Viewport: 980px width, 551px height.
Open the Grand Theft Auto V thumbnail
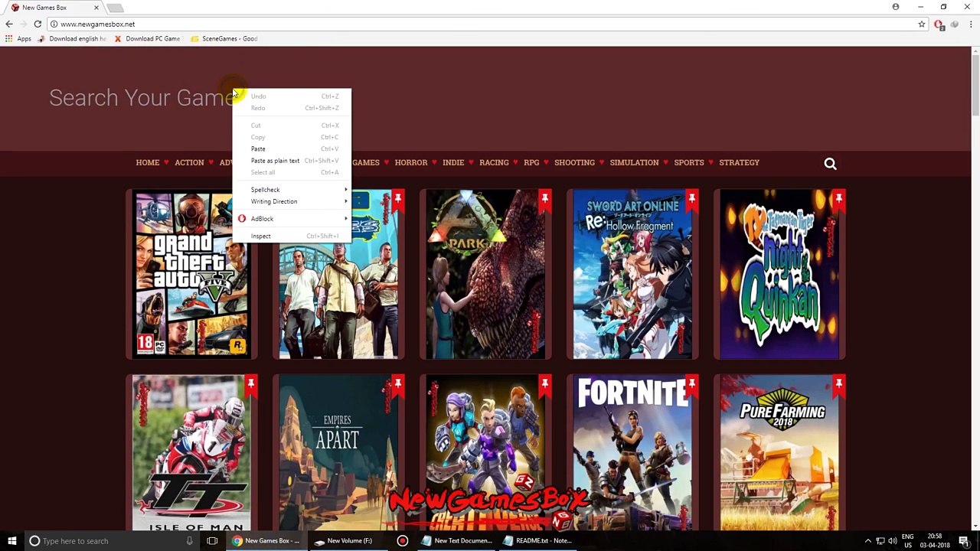[x=191, y=274]
